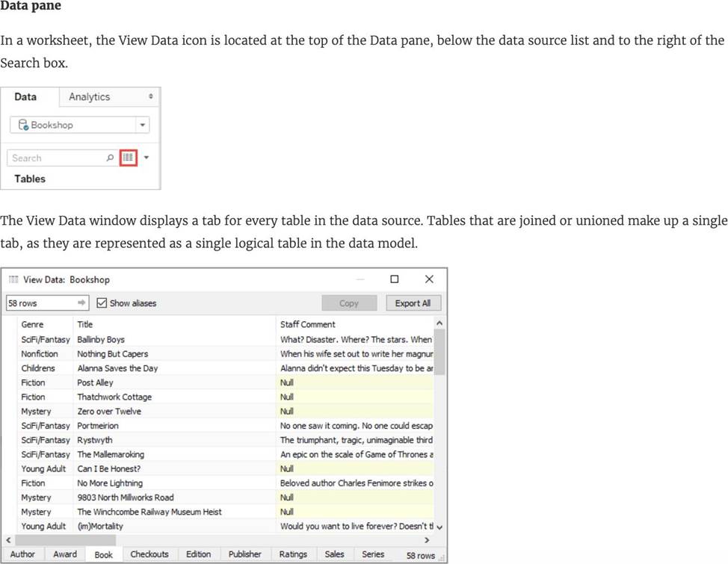Click the View Data grid icon
Image resolution: width=728 pixels, height=564 pixels.
[129, 158]
